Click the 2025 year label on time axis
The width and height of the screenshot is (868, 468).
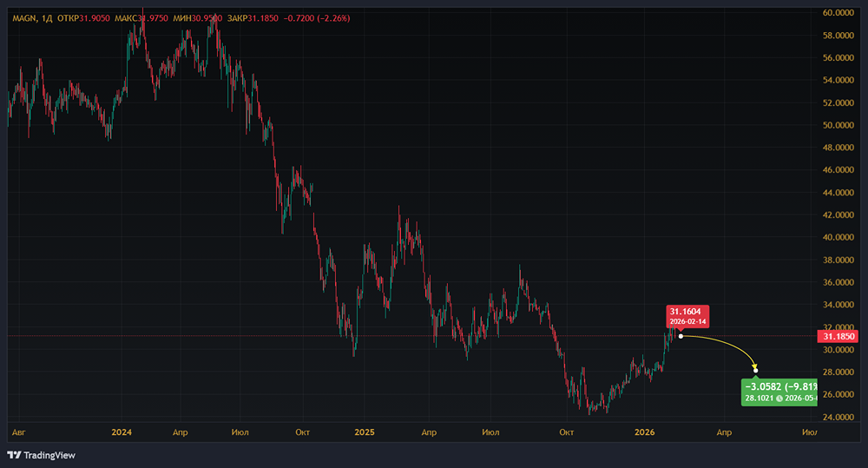[x=365, y=432]
